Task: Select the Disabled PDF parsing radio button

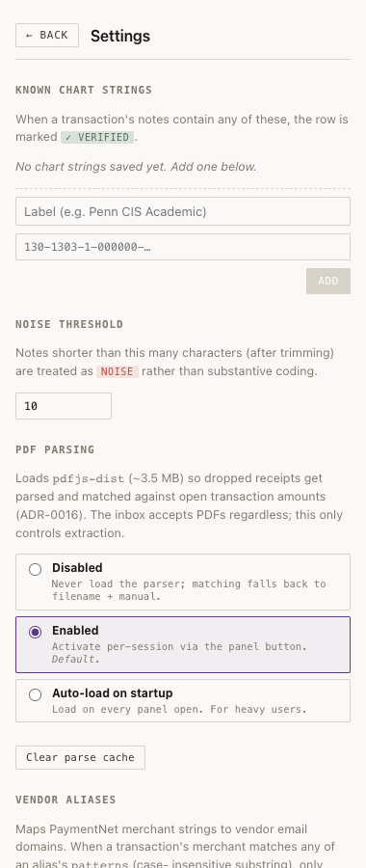Action: tap(35, 569)
